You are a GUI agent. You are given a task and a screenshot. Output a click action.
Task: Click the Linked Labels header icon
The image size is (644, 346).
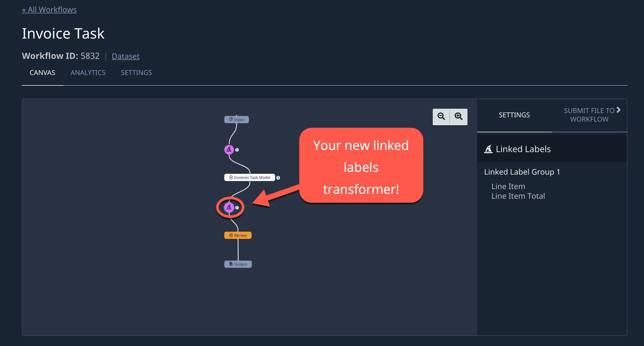[488, 149]
